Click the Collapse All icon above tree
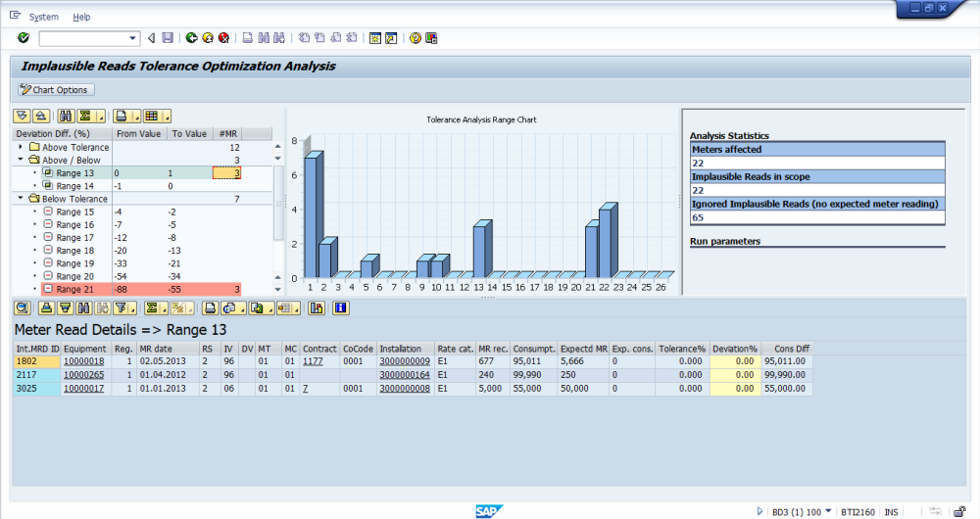Screen dimensions: 980x519 pyautogui.click(x=40, y=116)
